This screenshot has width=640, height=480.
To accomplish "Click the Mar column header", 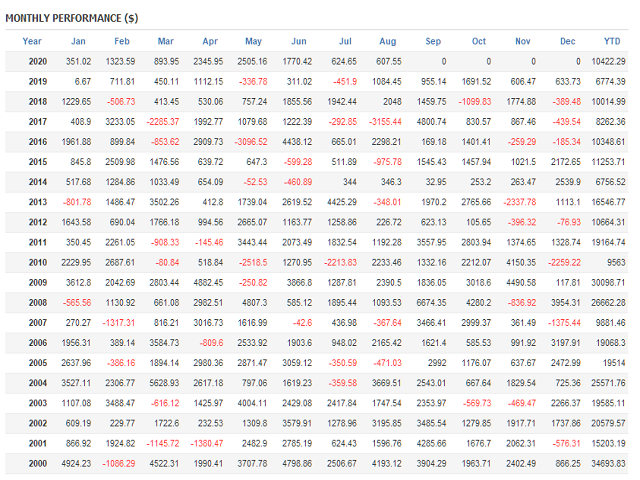I will tap(166, 41).
